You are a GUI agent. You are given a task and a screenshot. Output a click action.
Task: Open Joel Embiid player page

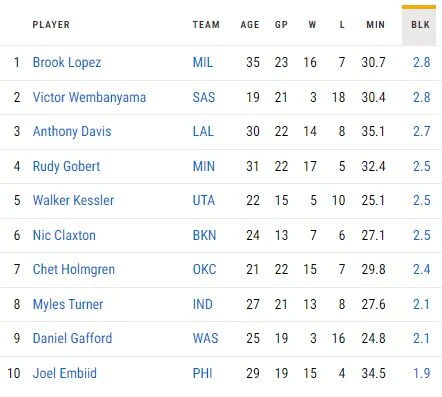pos(65,373)
